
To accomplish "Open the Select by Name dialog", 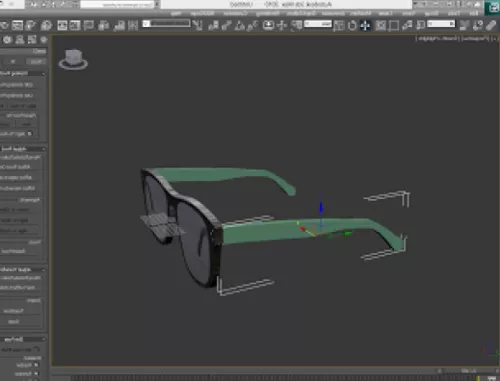I will click(x=407, y=25).
